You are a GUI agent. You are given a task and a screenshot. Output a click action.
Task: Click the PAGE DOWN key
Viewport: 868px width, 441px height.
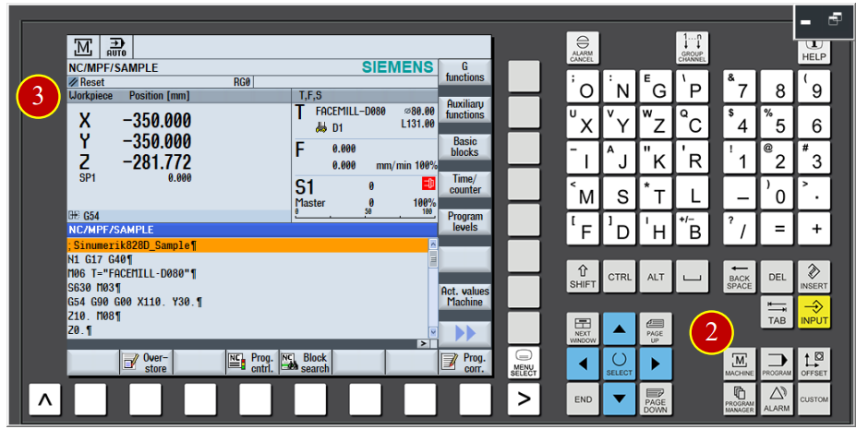coord(656,399)
